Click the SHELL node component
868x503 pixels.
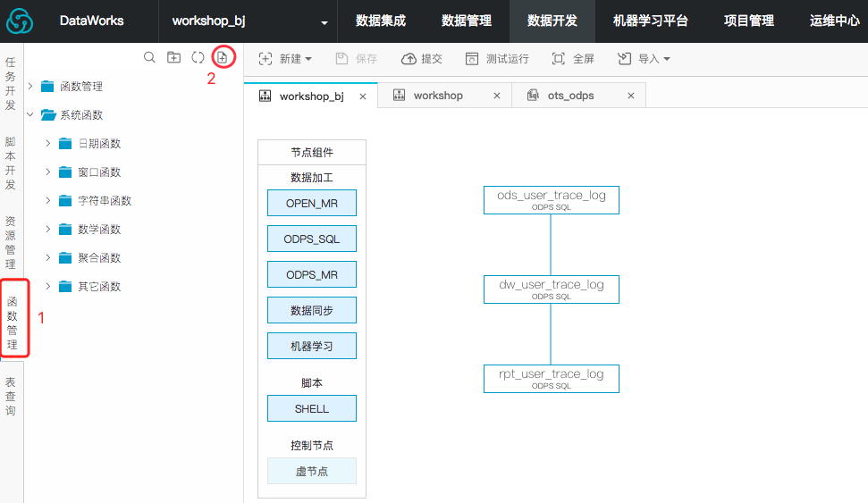pos(312,408)
